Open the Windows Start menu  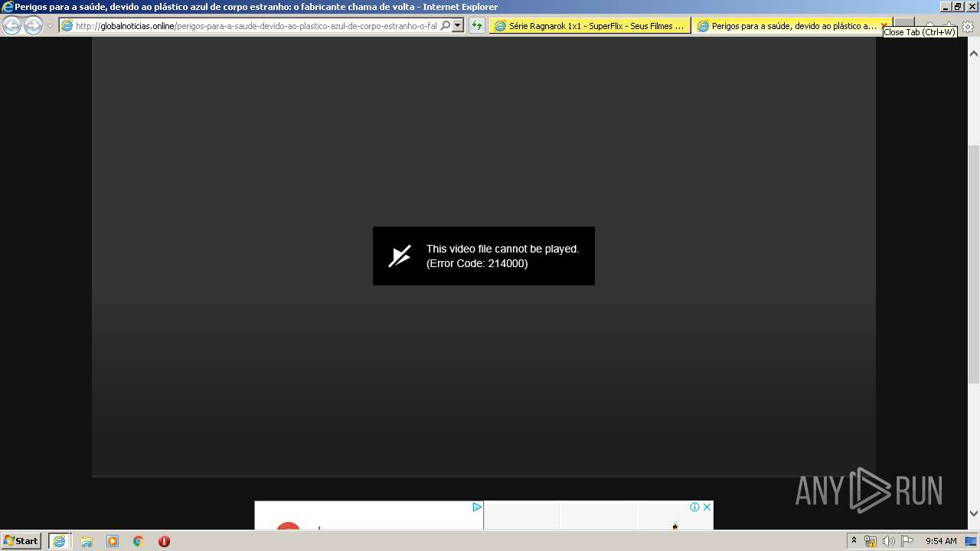coord(21,540)
